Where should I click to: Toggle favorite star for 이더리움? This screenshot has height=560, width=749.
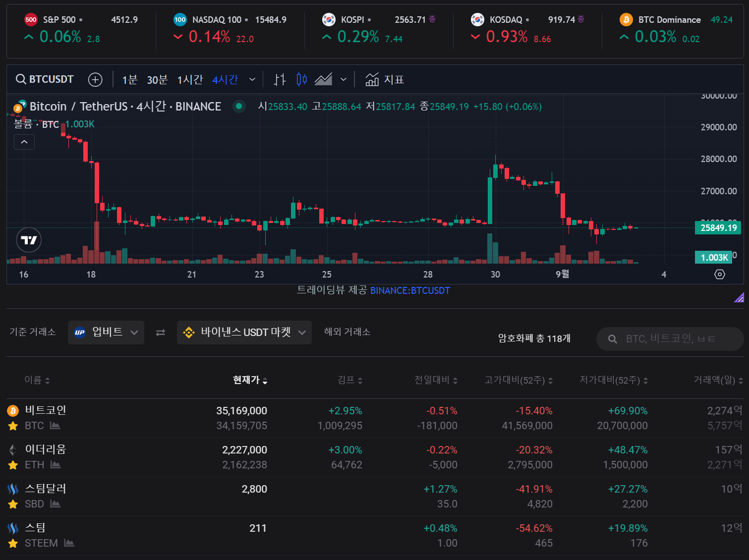tap(13, 465)
